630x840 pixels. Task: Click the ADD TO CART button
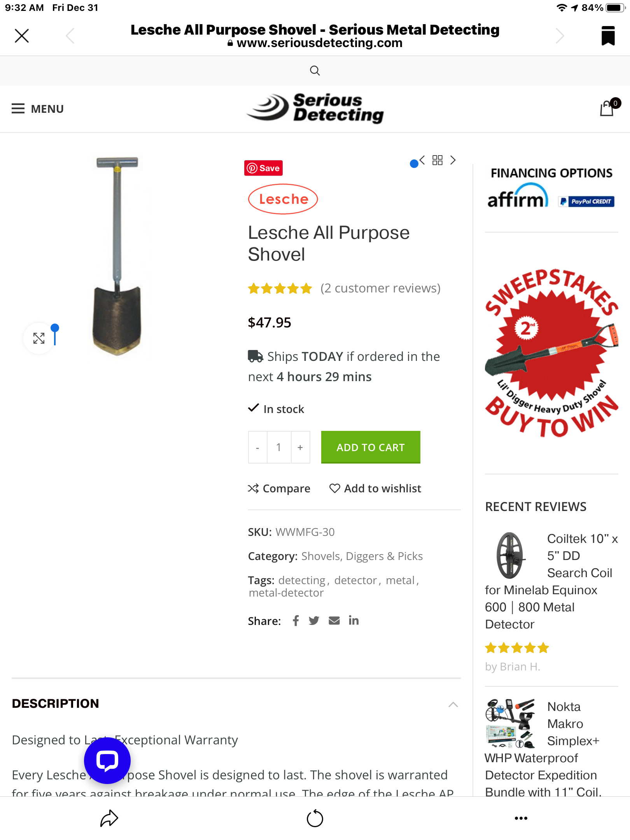371,447
